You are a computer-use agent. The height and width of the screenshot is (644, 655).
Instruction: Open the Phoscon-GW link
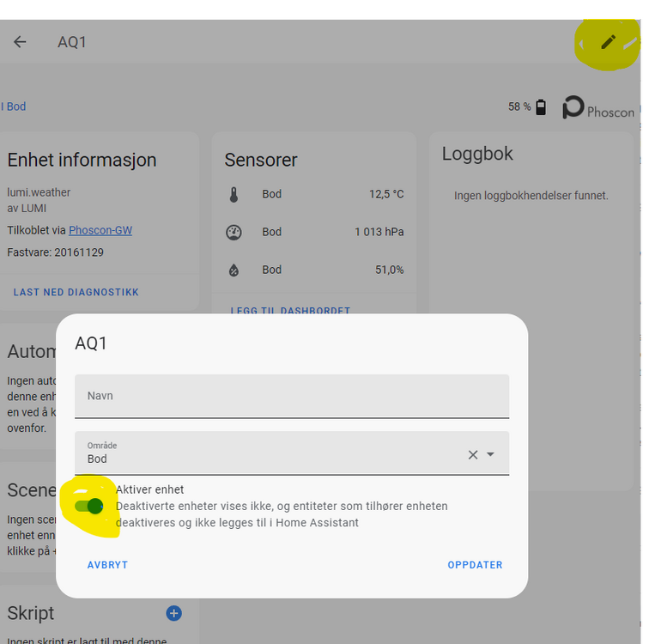pos(100,230)
